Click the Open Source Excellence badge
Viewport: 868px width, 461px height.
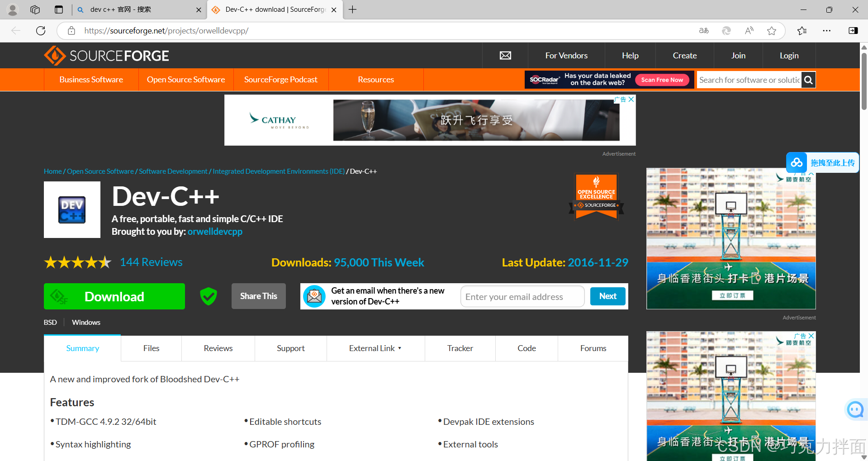point(596,196)
